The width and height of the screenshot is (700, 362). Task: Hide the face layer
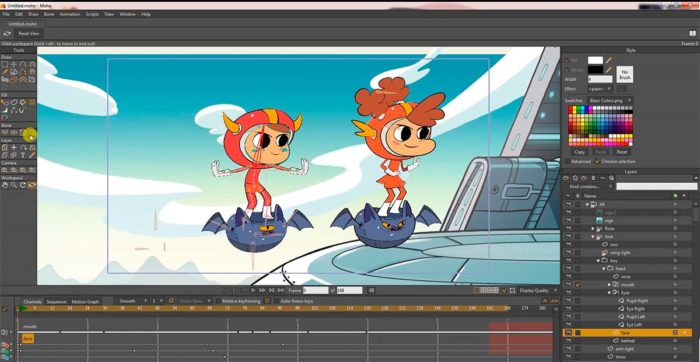(x=568, y=333)
